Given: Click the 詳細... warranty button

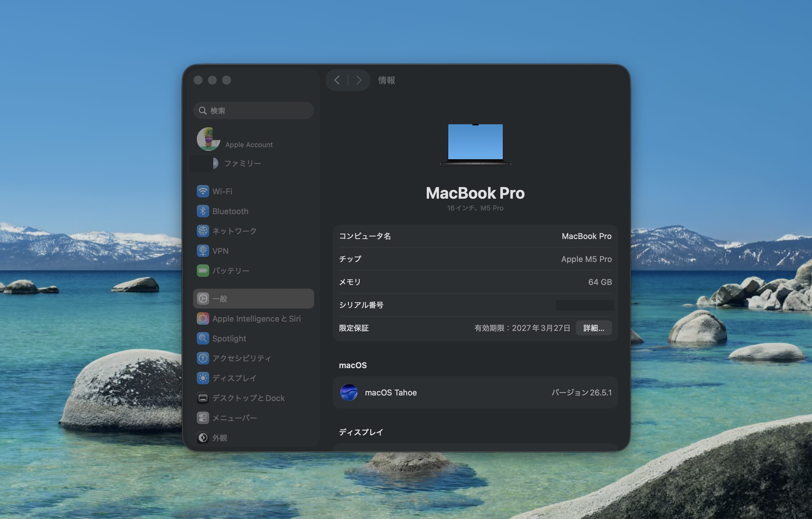Looking at the screenshot, I should (593, 328).
